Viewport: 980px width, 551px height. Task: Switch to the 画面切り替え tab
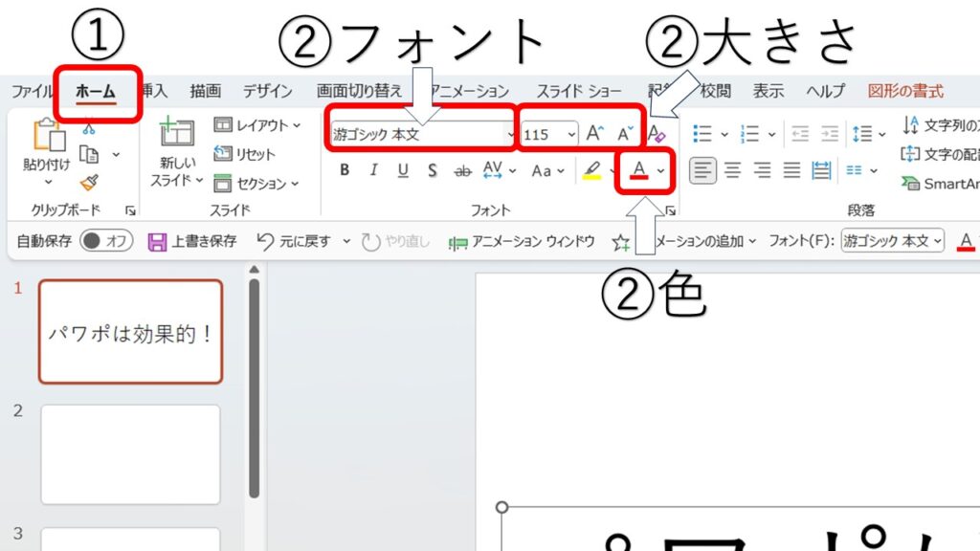359,91
